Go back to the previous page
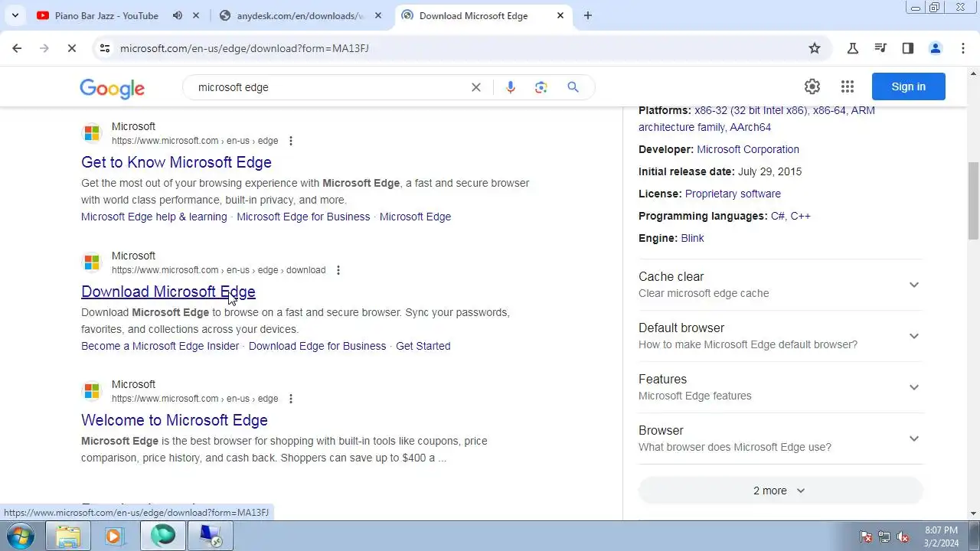 click(x=17, y=48)
